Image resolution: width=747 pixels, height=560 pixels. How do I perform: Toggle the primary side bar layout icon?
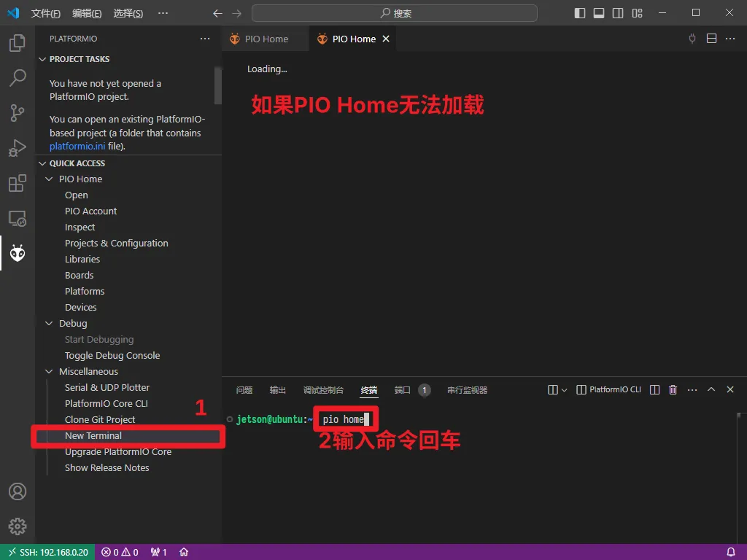[x=580, y=13]
